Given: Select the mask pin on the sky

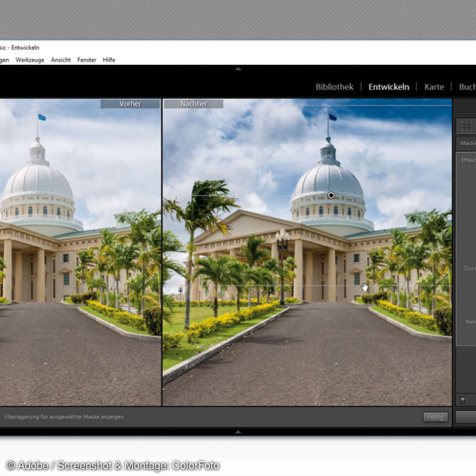Looking at the screenshot, I should click(332, 195).
